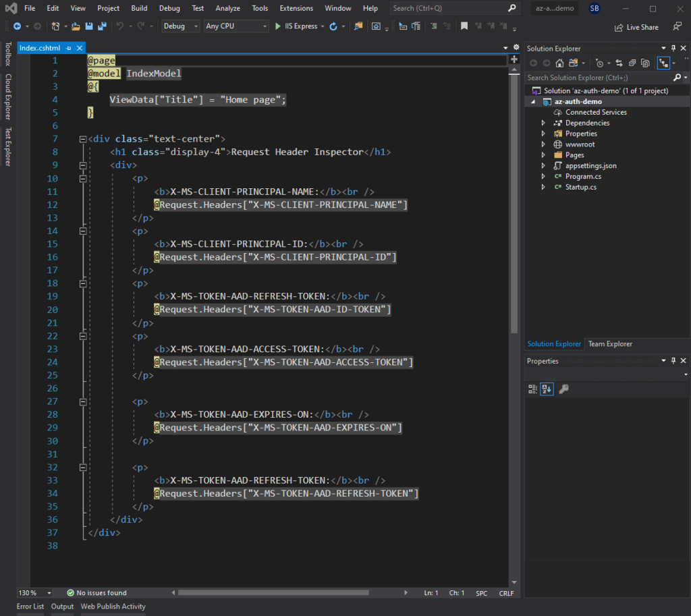Open the Any CPU platform dropdown
691x616 pixels.
(236, 26)
